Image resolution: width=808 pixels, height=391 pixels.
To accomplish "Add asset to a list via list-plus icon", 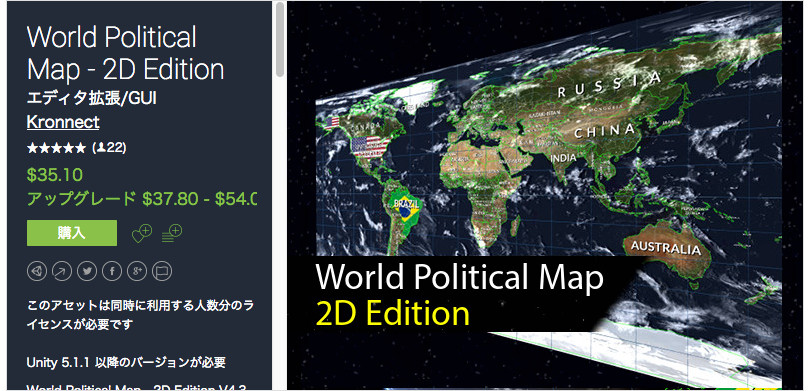I will click(x=172, y=233).
